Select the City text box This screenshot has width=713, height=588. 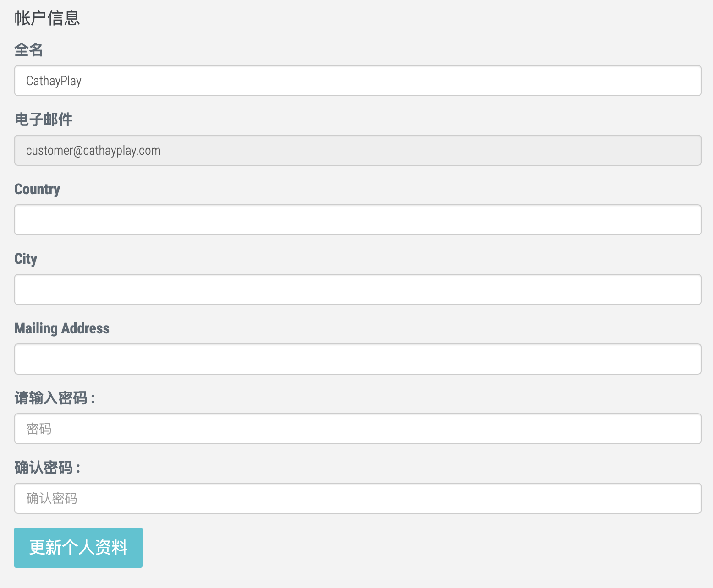pos(357,289)
